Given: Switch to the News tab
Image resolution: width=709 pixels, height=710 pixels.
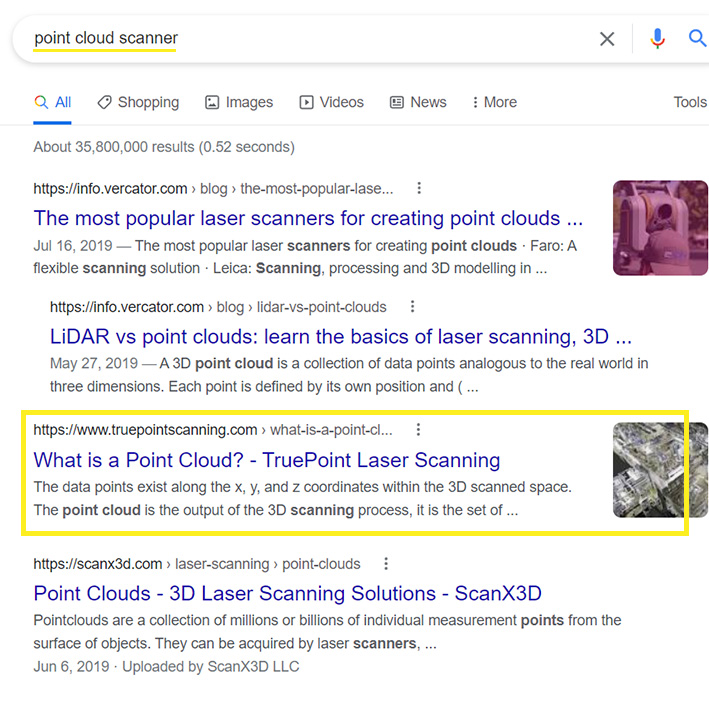Looking at the screenshot, I should 418,102.
